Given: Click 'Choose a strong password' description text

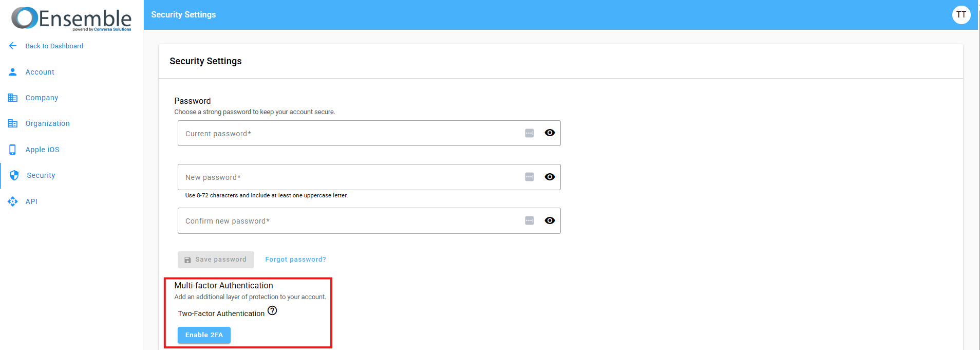Looking at the screenshot, I should [254, 112].
